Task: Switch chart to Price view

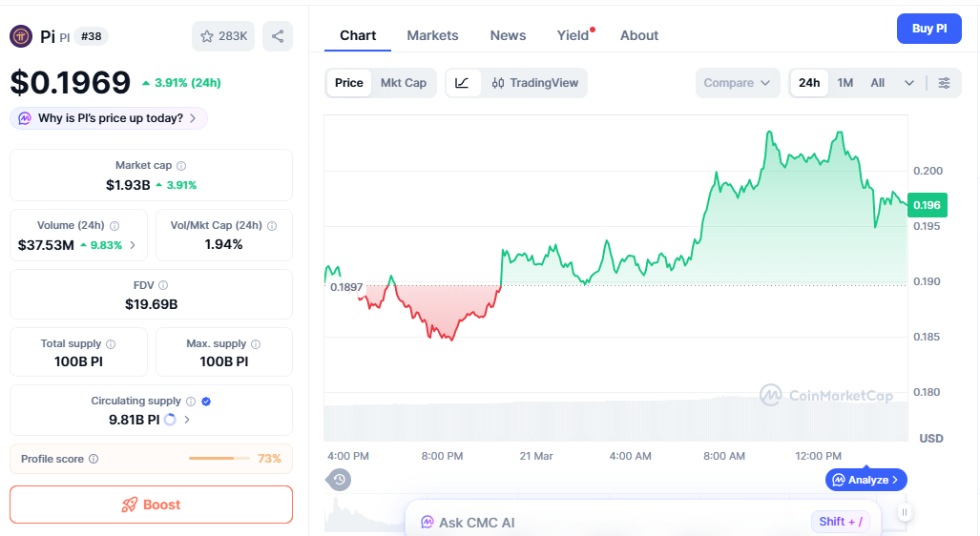Action: coord(348,83)
